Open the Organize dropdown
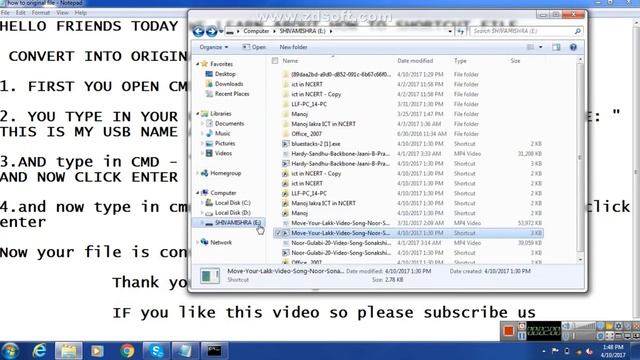640x360 pixels. [213, 47]
